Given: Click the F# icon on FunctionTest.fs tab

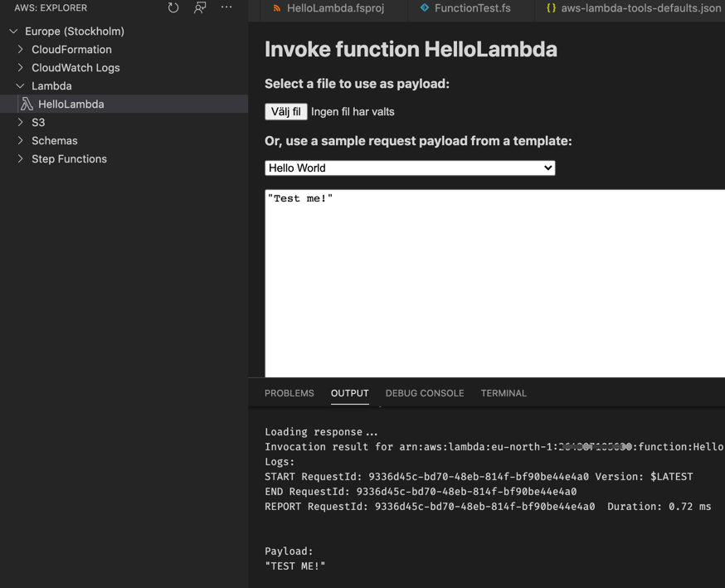Looking at the screenshot, I should [425, 7].
